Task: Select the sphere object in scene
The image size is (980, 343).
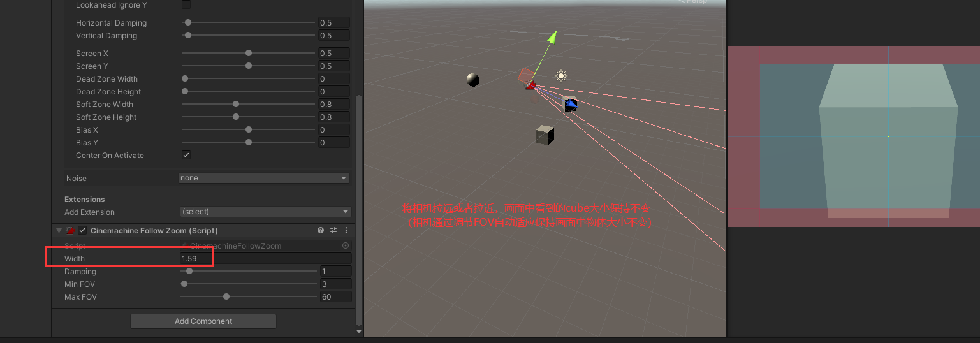Action: [x=472, y=80]
